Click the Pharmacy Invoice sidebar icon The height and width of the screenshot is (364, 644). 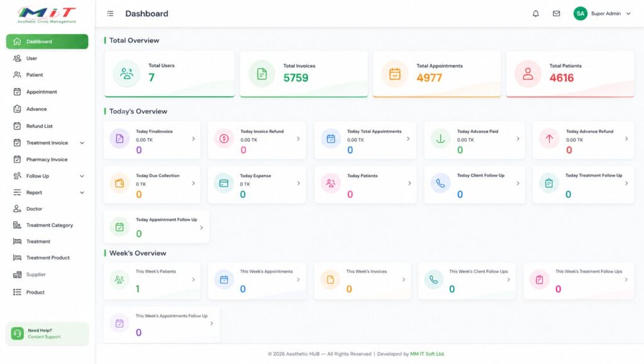point(17,159)
